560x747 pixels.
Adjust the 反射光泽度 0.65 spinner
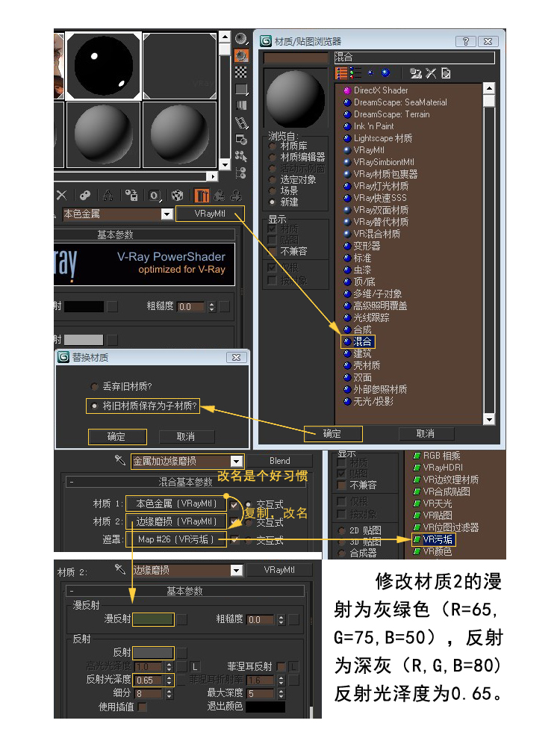(169, 681)
